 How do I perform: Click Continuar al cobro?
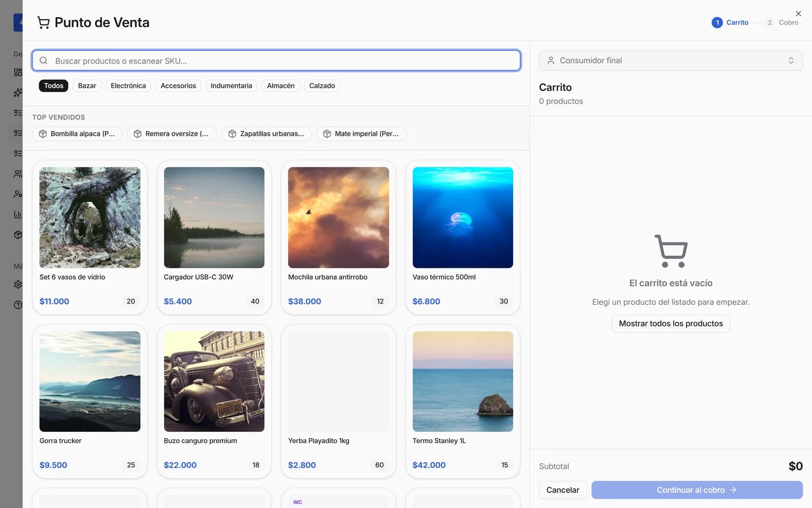pos(697,490)
